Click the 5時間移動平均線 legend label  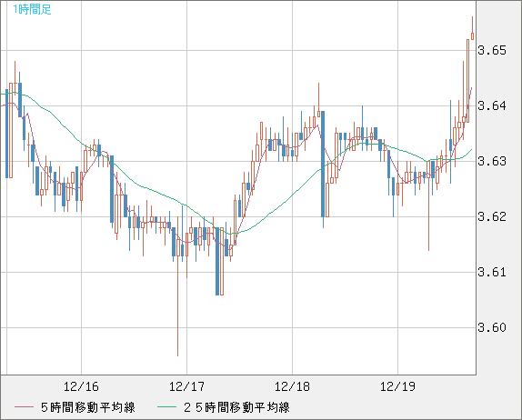[88, 407]
